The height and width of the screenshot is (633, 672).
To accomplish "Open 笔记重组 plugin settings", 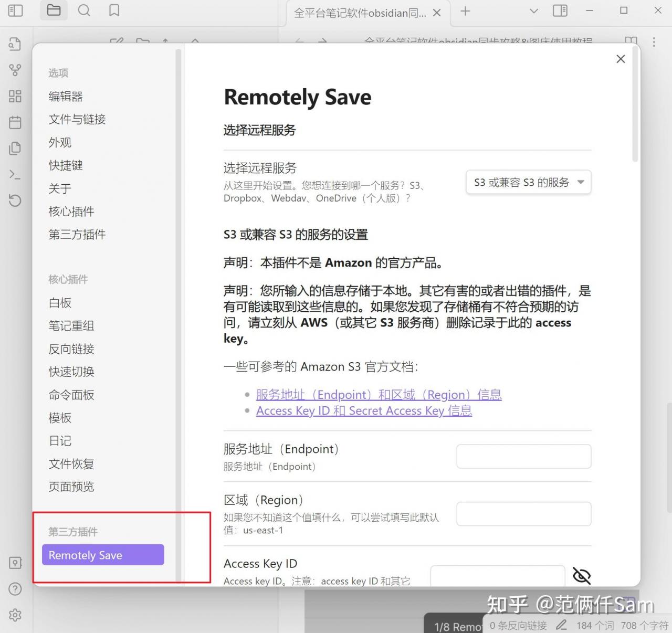I will 71,326.
